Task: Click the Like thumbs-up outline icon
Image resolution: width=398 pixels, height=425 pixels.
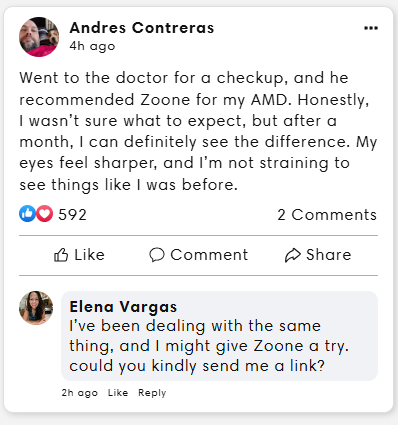Action: [61, 255]
